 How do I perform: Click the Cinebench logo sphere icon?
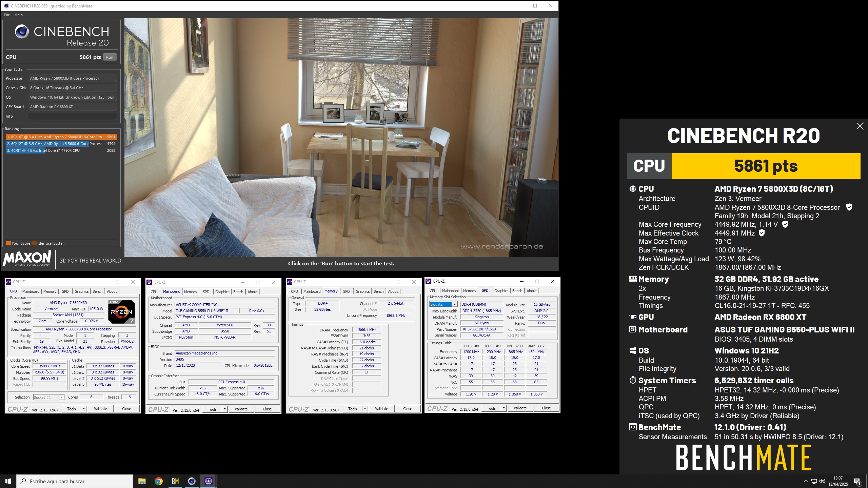point(22,32)
